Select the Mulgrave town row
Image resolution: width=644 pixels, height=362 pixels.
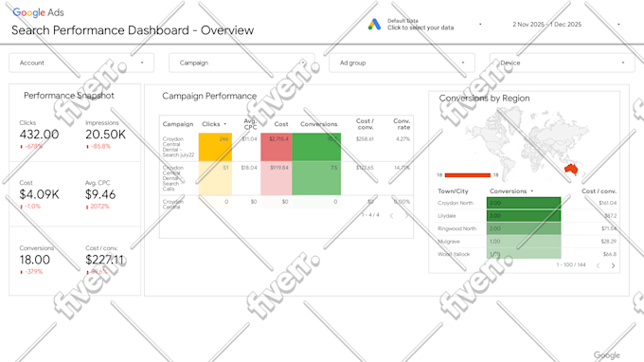527,242
